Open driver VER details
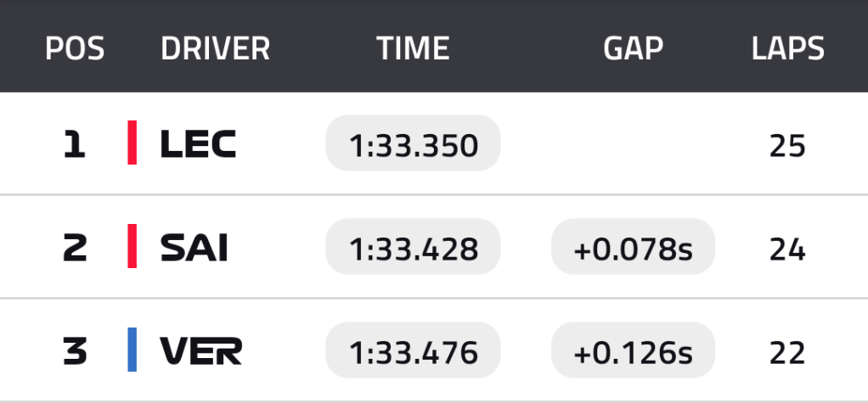The image size is (868, 403). tap(201, 350)
